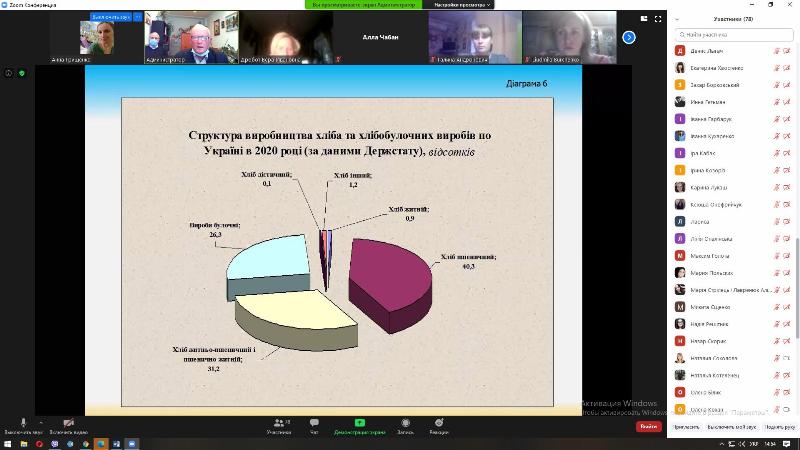Click the light blue bakery products pie slice

(x=269, y=265)
